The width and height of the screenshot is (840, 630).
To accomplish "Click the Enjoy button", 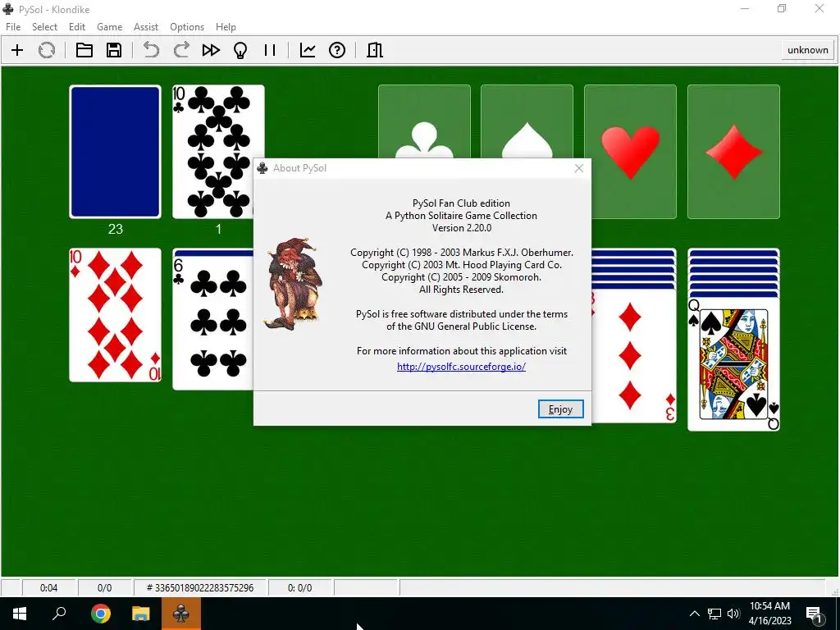I will coord(560,409).
